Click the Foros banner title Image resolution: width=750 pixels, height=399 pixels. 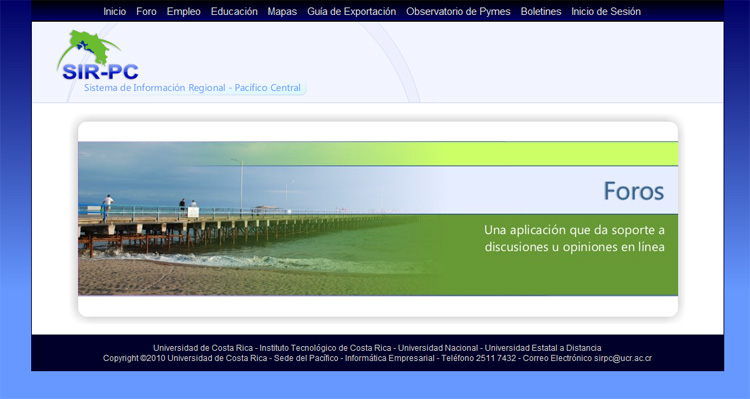click(634, 191)
